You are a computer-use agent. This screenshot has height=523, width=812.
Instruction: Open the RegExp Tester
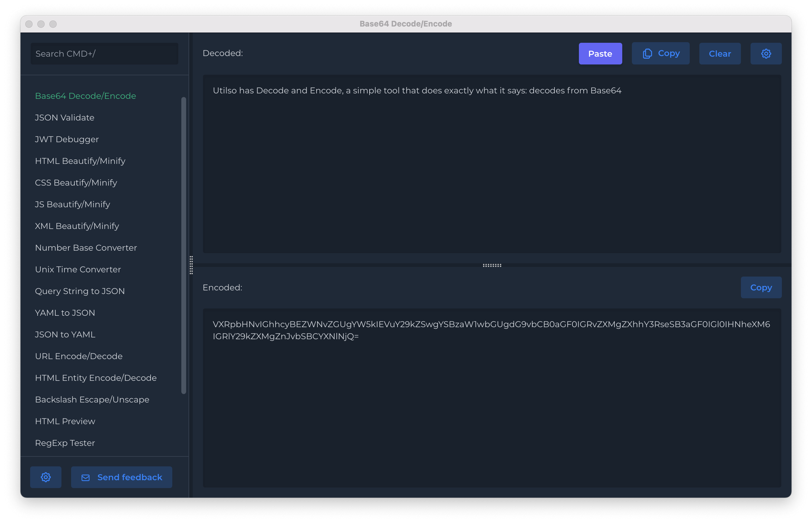click(65, 443)
